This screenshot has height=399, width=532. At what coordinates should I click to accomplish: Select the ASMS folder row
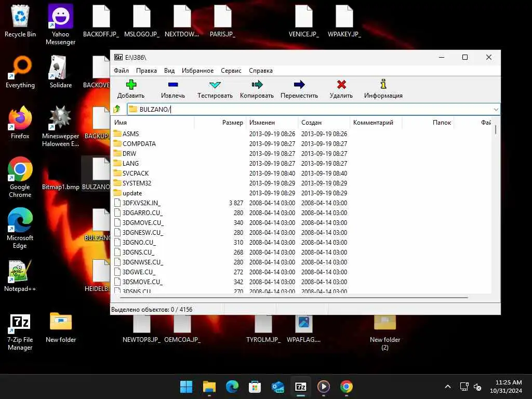pos(301,134)
